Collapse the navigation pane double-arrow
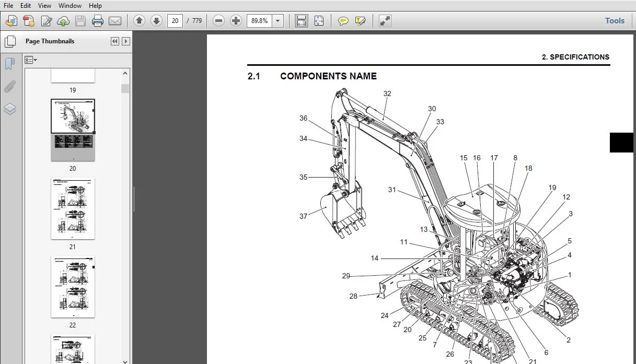The image size is (636, 364). [x=115, y=41]
